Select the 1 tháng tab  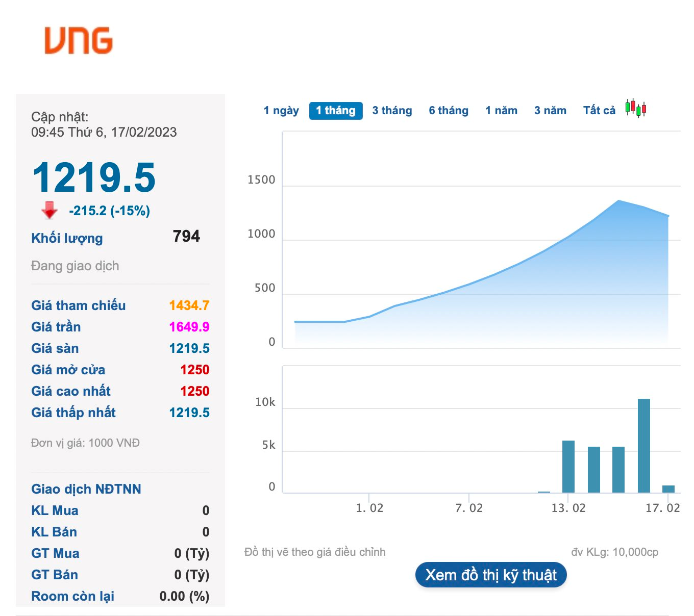click(336, 111)
